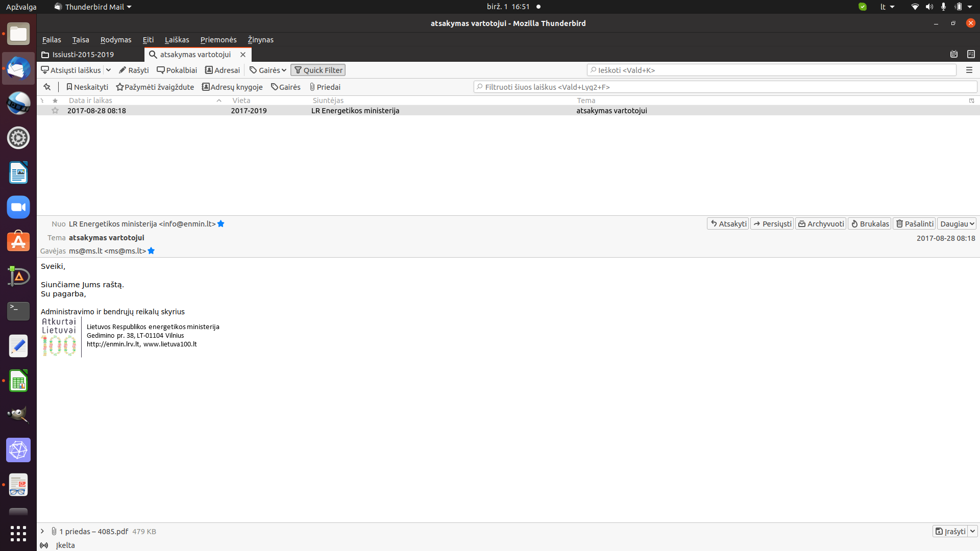980x551 pixels.
Task: Close the atsakymas vartotojui tab
Action: (x=243, y=55)
